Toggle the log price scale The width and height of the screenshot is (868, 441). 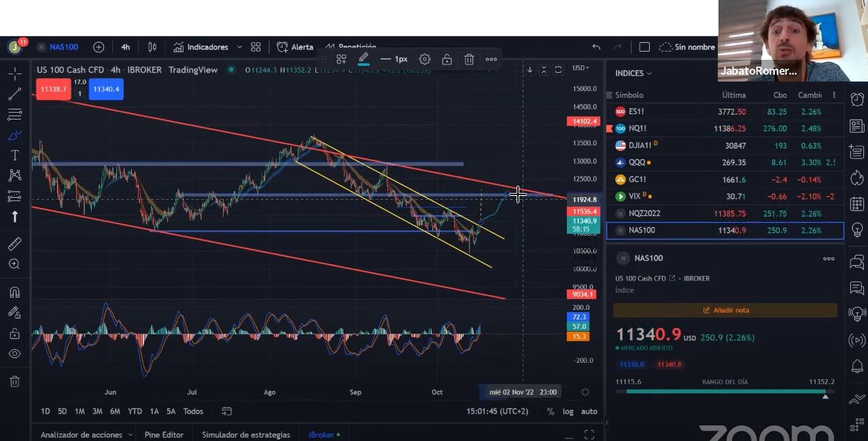pyautogui.click(x=568, y=411)
